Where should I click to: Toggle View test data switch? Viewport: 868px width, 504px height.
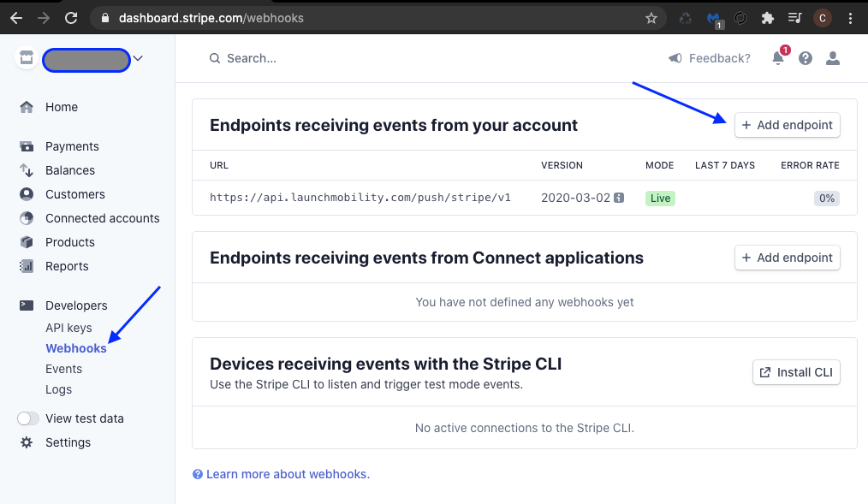27,418
